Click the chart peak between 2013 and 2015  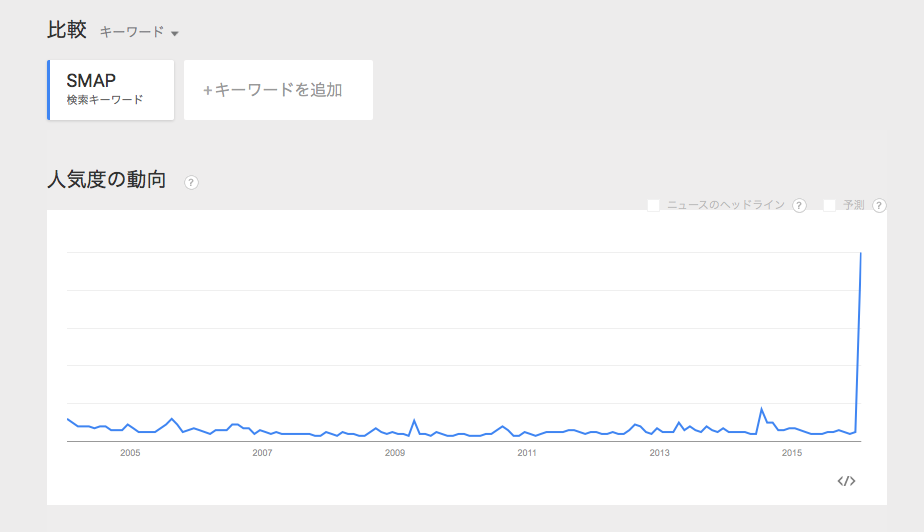tap(761, 408)
